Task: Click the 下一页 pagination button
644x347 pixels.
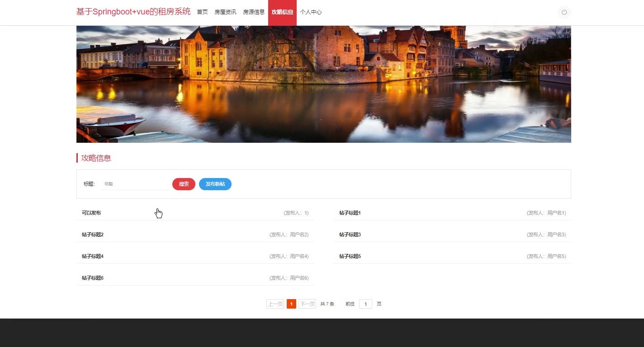Action: (x=307, y=304)
